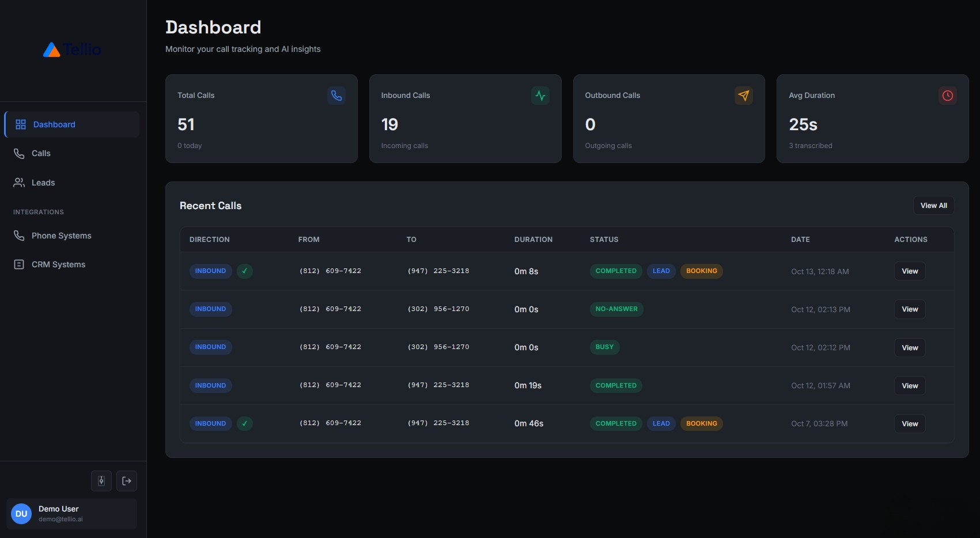
Task: Toggle the checkmark on the Oct 7 call
Action: [x=244, y=423]
